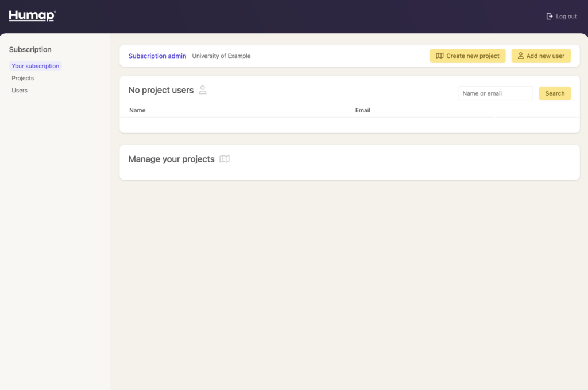The width and height of the screenshot is (588, 390).
Task: Click the log out arrow icon
Action: tap(550, 17)
